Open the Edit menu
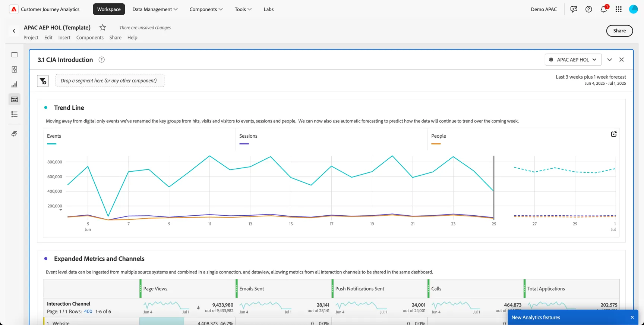 tap(48, 38)
